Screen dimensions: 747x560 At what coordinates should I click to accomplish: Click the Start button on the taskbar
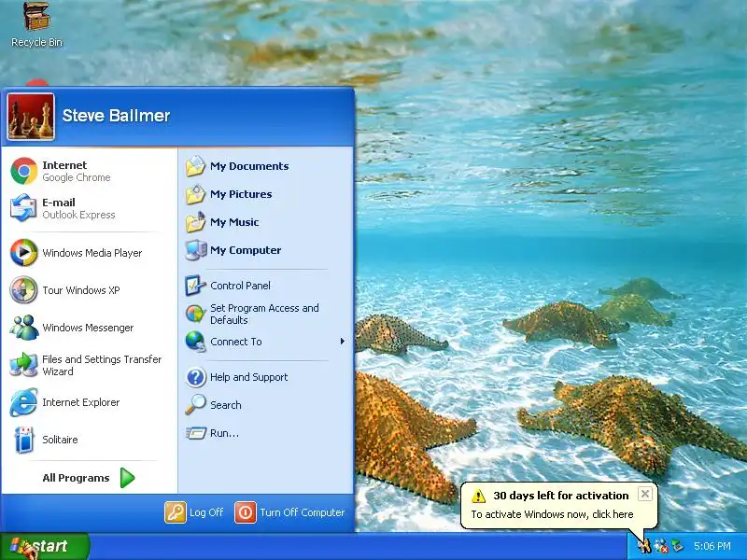coord(45,546)
